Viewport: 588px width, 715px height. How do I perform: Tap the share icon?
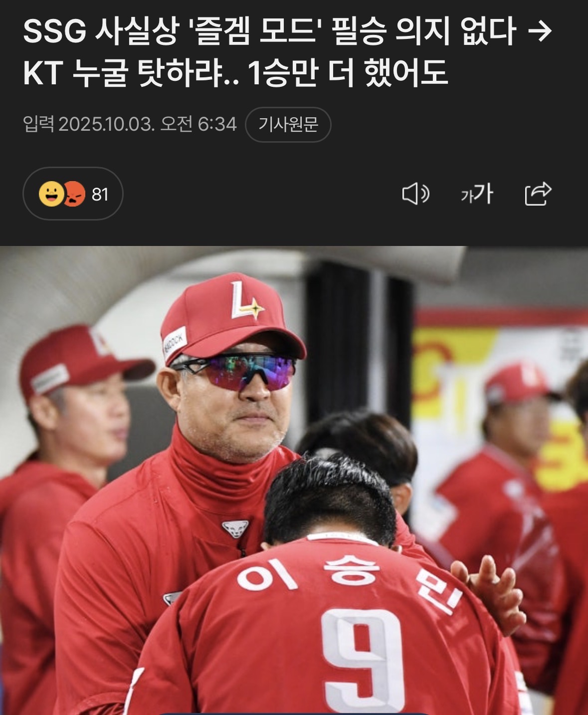pos(538,194)
